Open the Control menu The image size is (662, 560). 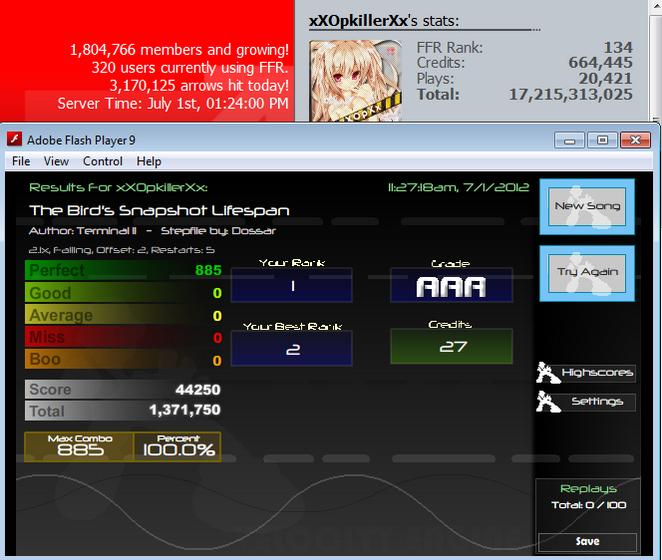103,161
